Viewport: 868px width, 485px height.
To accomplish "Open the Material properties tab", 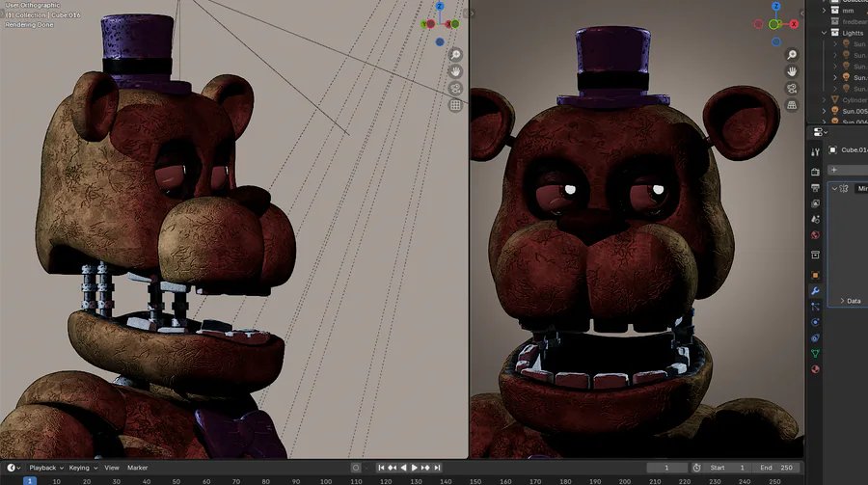I will [815, 368].
